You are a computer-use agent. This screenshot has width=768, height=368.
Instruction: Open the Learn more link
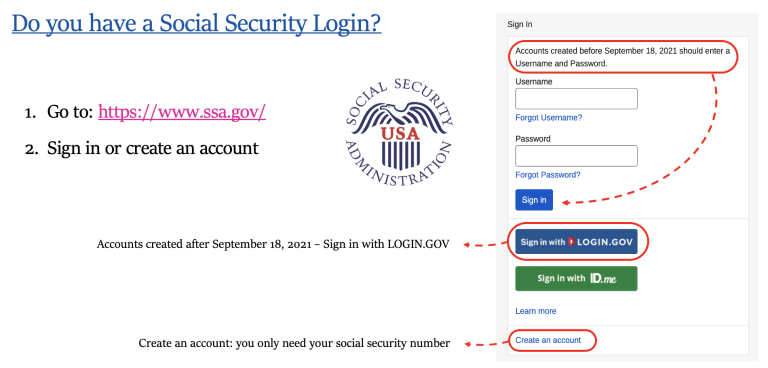(x=535, y=311)
